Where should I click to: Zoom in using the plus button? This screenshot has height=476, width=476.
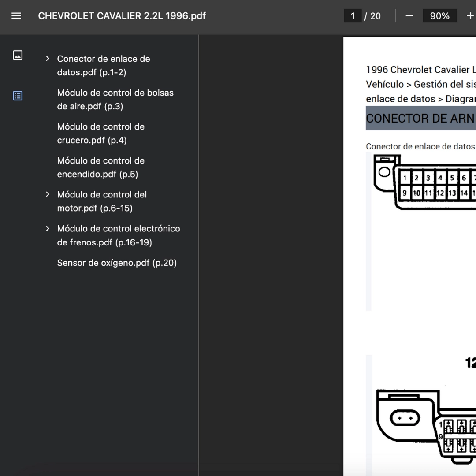point(469,16)
